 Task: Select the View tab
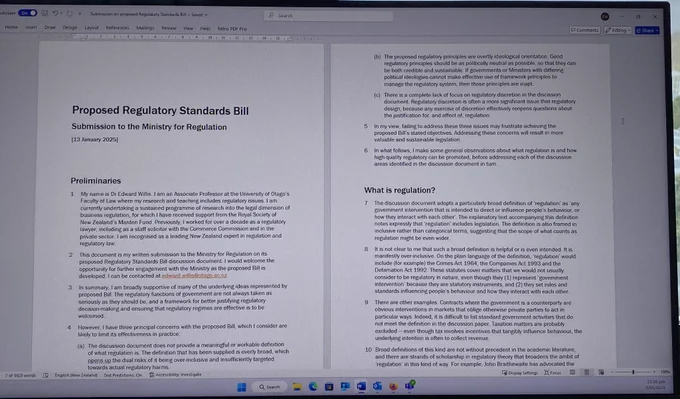188,28
